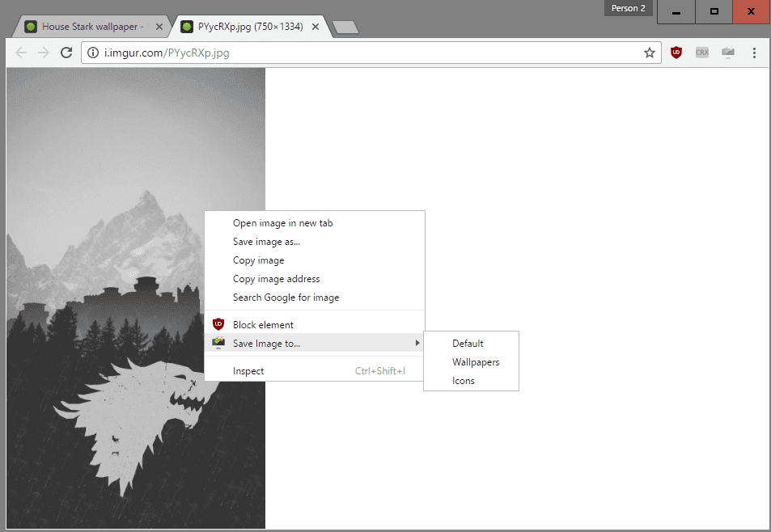Screen dimensions: 771x532
Task: Open a new tab with the new-tab button
Action: [345, 27]
